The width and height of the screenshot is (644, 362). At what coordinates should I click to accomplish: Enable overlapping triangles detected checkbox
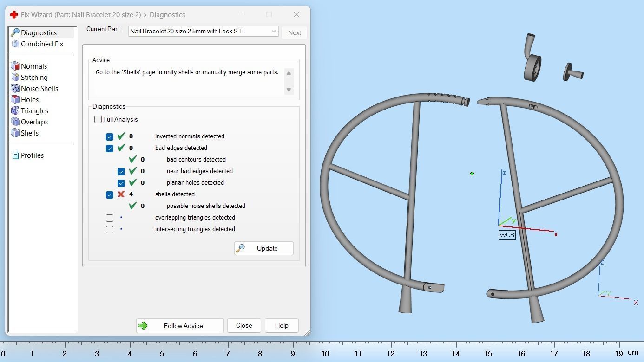tap(110, 218)
